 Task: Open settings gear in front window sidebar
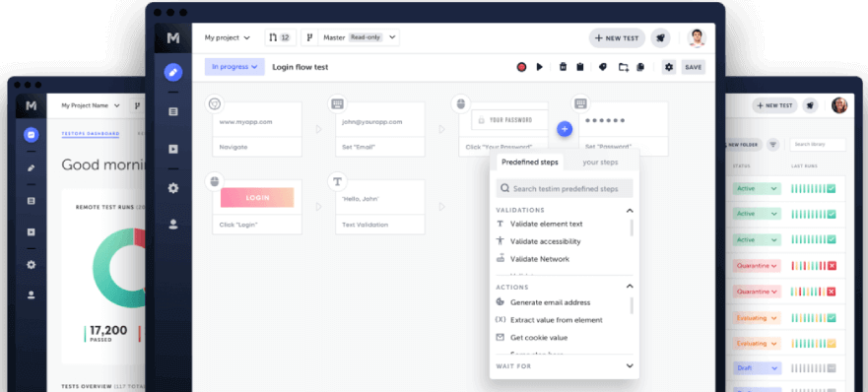pos(173,188)
